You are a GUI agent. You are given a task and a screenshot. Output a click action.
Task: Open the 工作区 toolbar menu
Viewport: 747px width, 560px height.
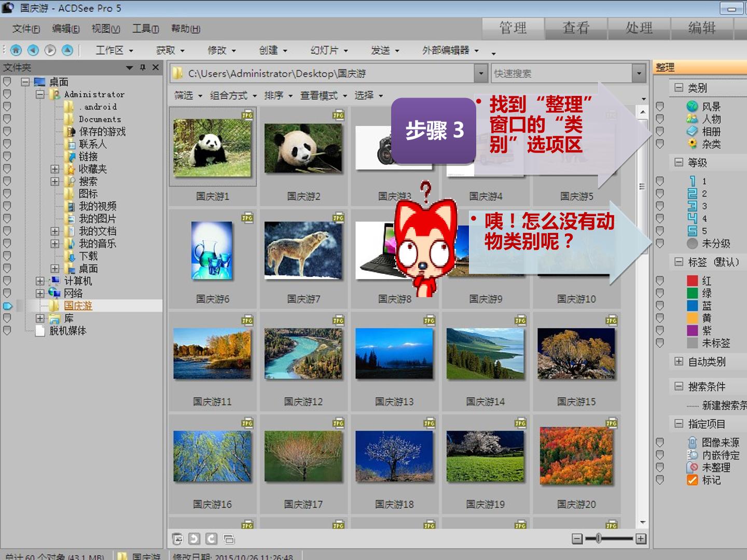(115, 50)
